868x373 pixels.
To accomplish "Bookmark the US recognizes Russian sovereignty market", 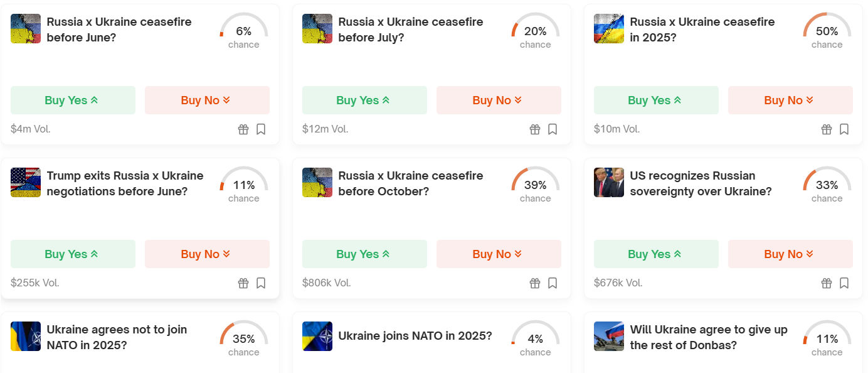I will pos(844,283).
